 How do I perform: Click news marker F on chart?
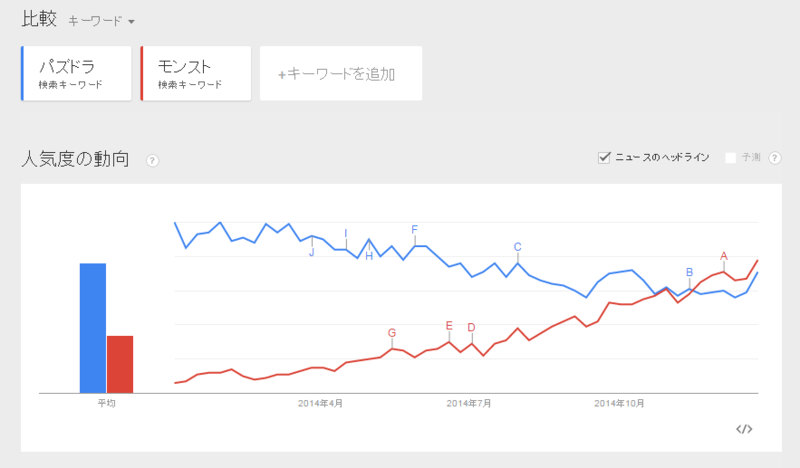[x=414, y=230]
